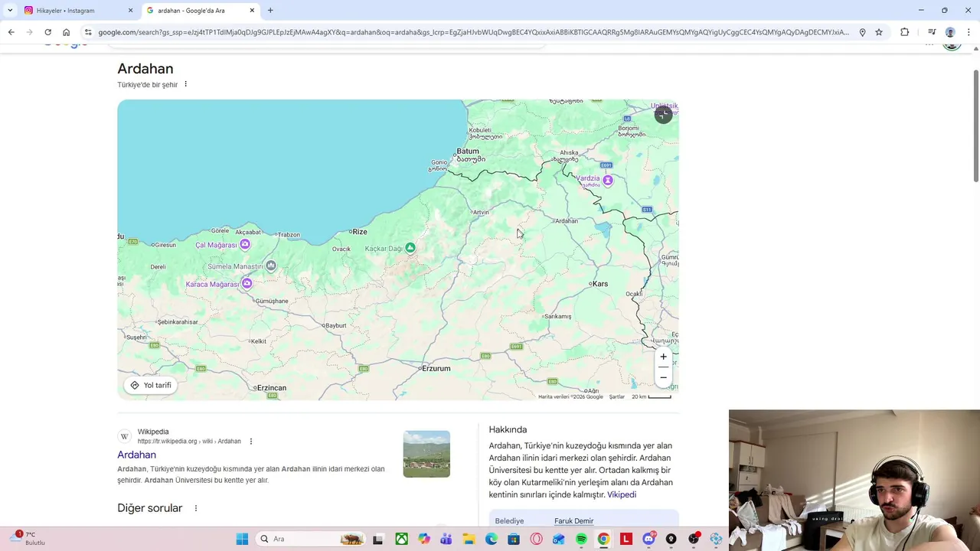Open a new browser tab

270,10
